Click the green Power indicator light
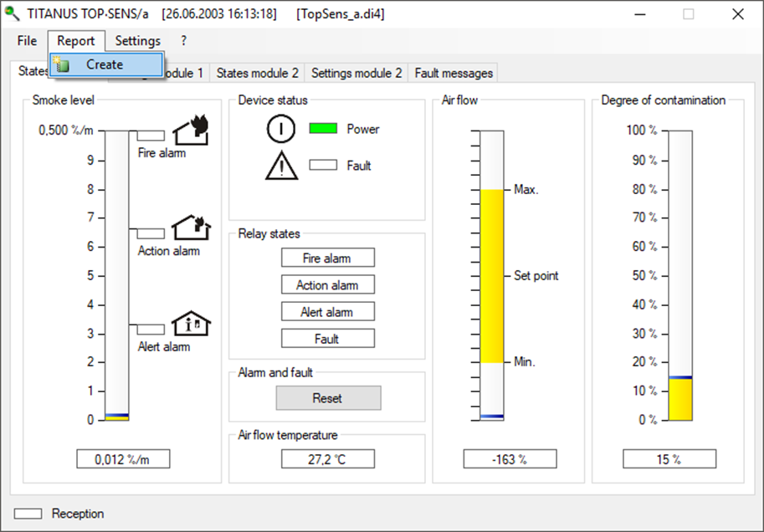The image size is (764, 532). tap(323, 129)
